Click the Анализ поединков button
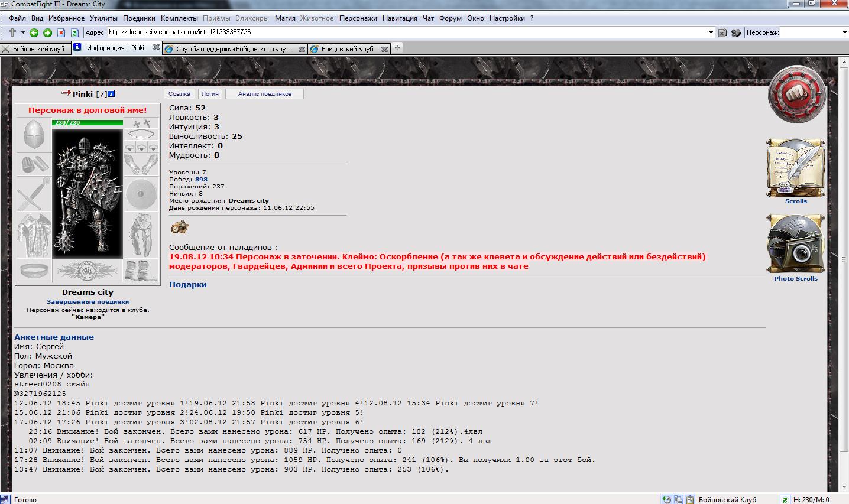The image size is (849, 504). pos(265,94)
